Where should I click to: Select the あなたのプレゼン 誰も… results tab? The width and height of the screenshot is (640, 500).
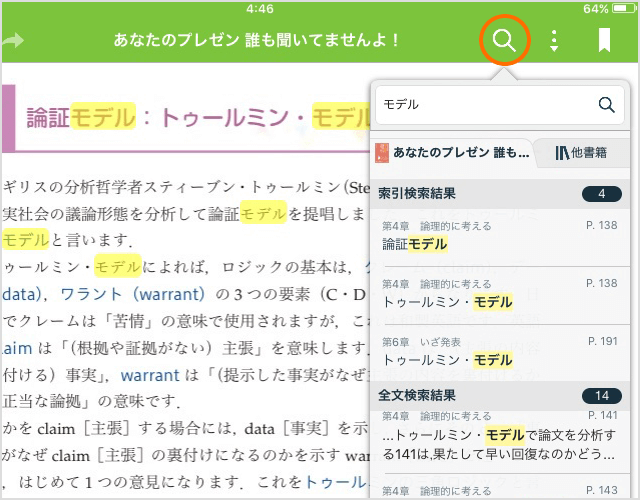pyautogui.click(x=454, y=153)
